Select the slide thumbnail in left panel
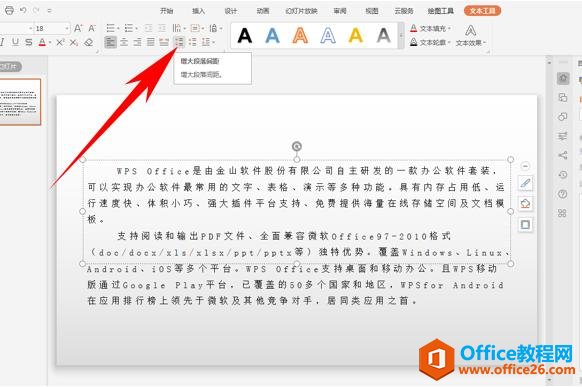 pos(20,102)
